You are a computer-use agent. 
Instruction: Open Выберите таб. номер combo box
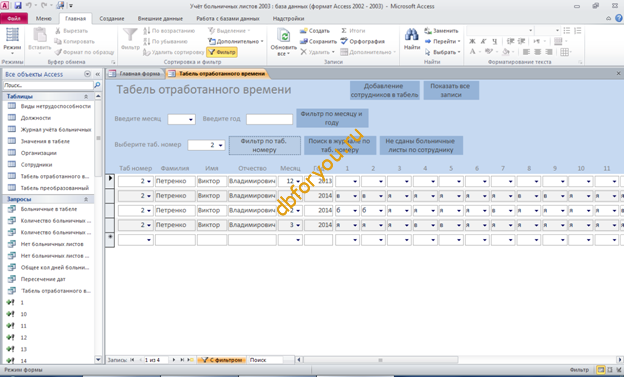221,145
